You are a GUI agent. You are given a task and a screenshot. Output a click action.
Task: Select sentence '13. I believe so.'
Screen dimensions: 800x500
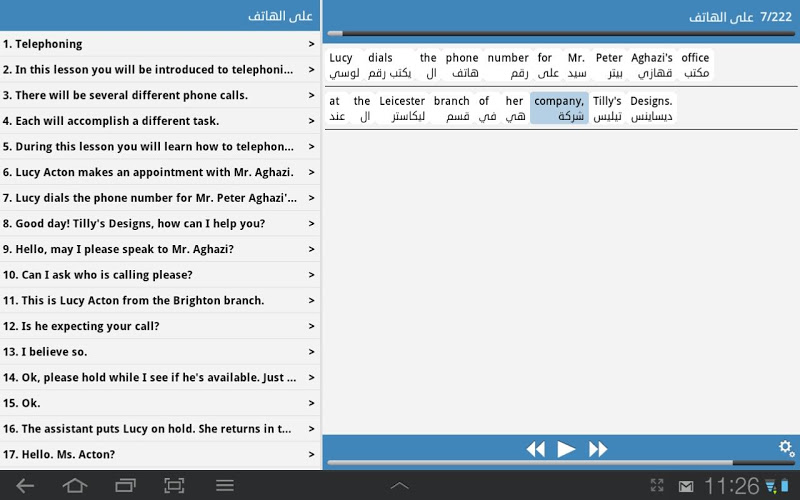coord(160,352)
